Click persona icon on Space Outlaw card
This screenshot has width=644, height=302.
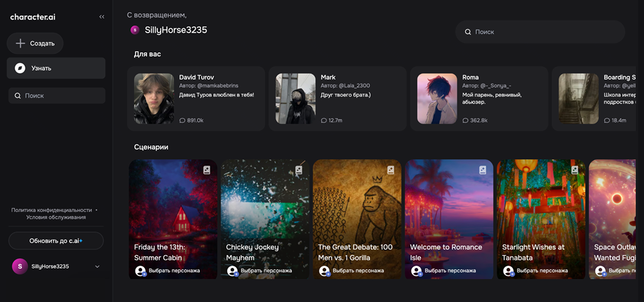[x=600, y=271]
